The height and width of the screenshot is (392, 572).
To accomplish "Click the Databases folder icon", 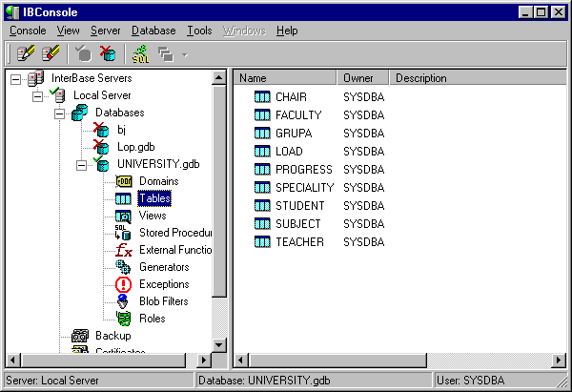I will (x=79, y=113).
